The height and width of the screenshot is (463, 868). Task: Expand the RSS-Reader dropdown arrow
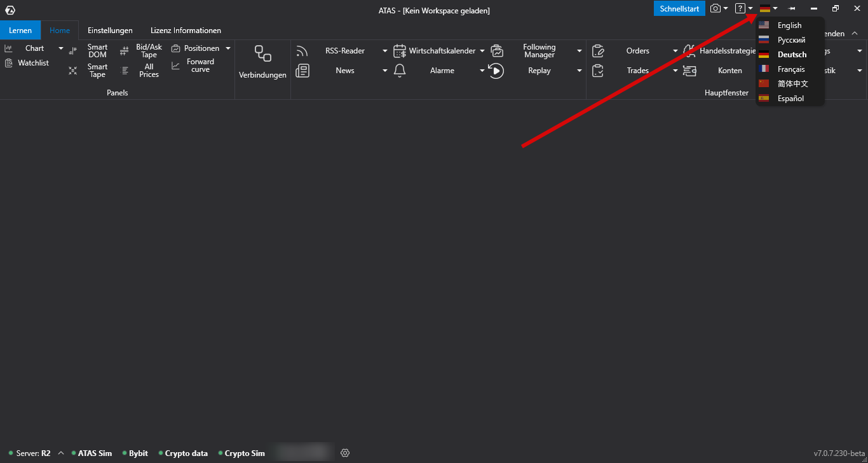(x=385, y=51)
